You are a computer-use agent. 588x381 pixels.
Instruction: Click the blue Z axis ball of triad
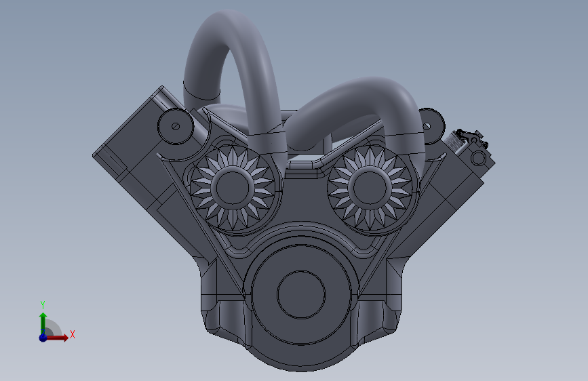pos(43,338)
